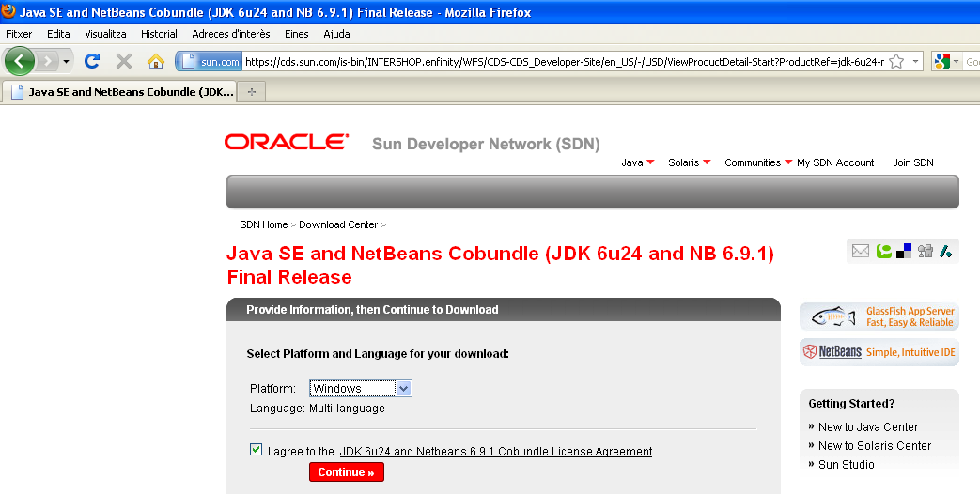The width and height of the screenshot is (980, 494).
Task: Open the GlassFish App Server banner
Action: [x=879, y=316]
